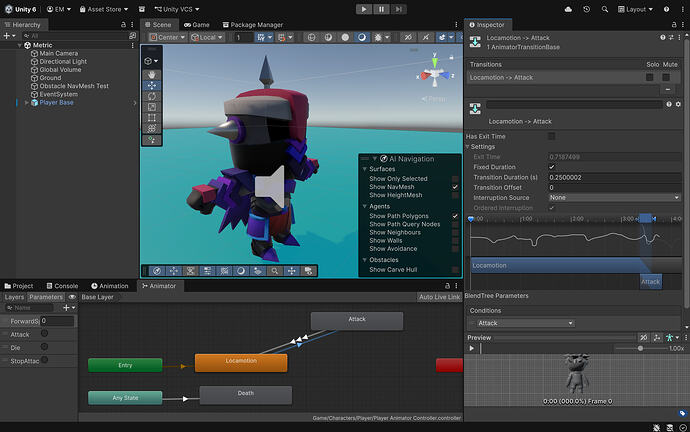Open the Attack condition dropdown

click(x=526, y=323)
